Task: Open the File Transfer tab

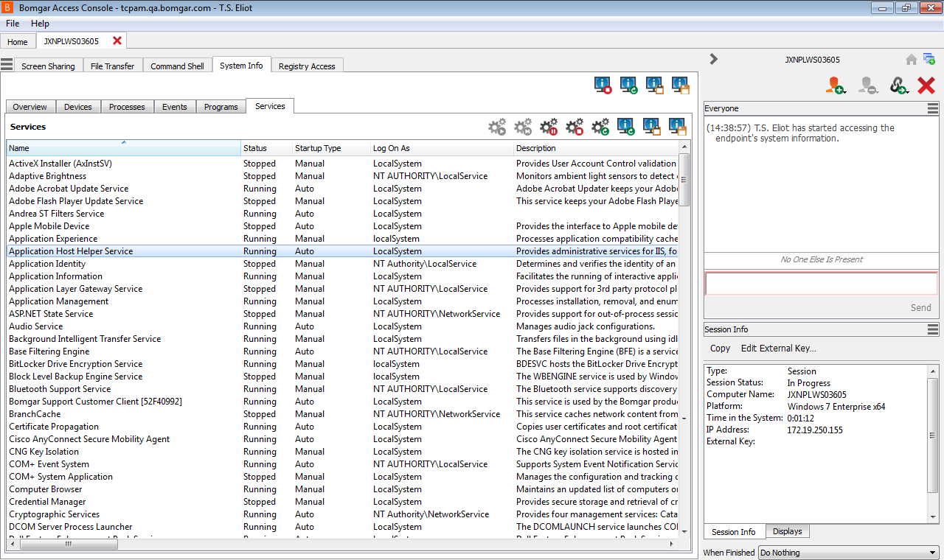Action: point(113,66)
